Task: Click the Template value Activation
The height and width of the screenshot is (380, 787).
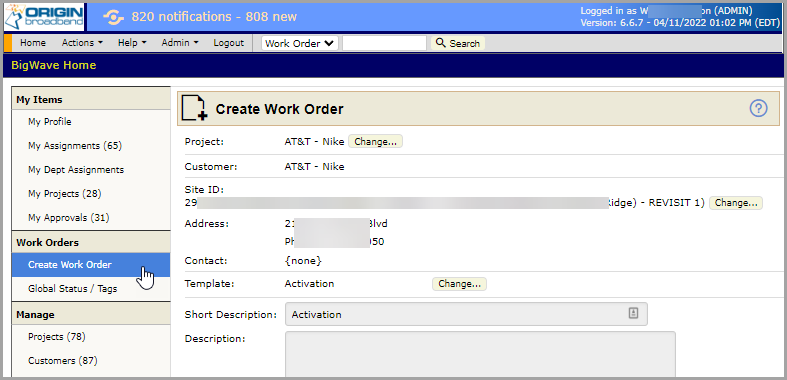Action: [x=309, y=284]
